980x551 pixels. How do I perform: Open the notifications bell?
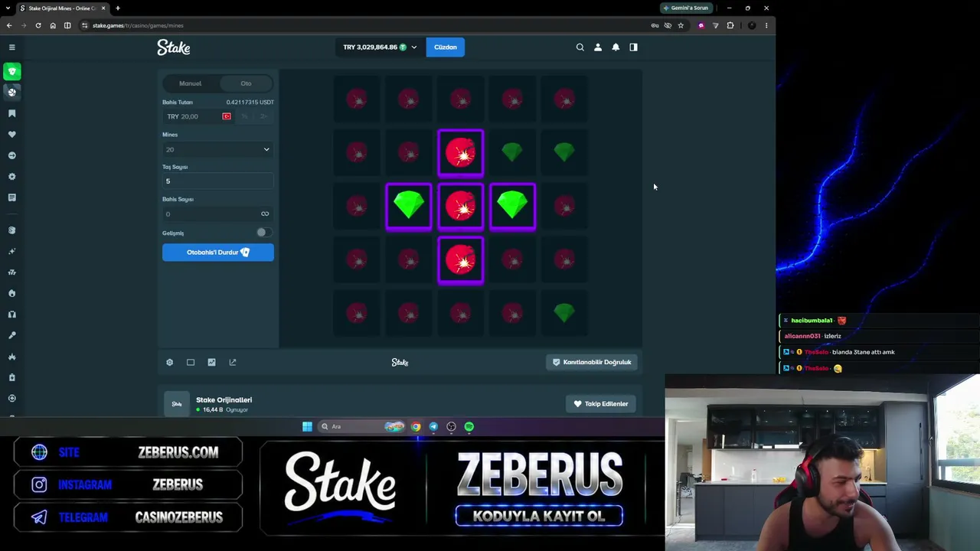(616, 47)
